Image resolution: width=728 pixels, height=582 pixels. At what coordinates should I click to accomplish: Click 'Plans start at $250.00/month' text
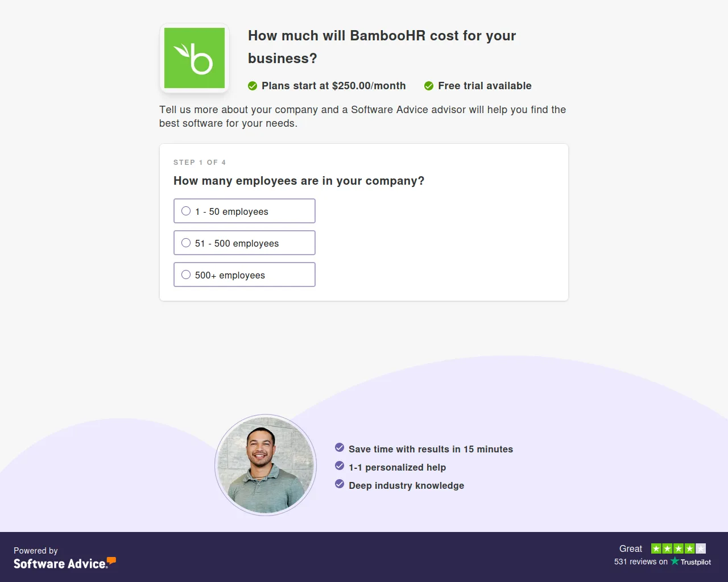(x=334, y=86)
